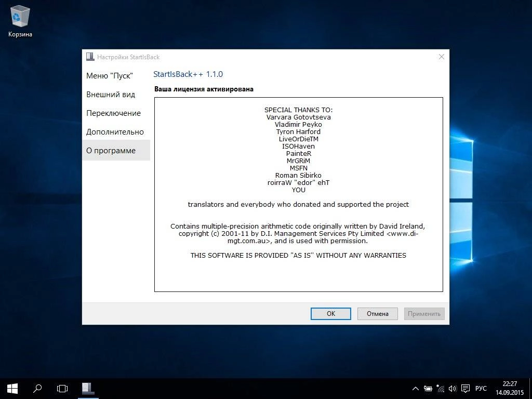Click the LiveOrDieTM credit line
Image resolution: width=532 pixels, height=399 pixels.
299,139
